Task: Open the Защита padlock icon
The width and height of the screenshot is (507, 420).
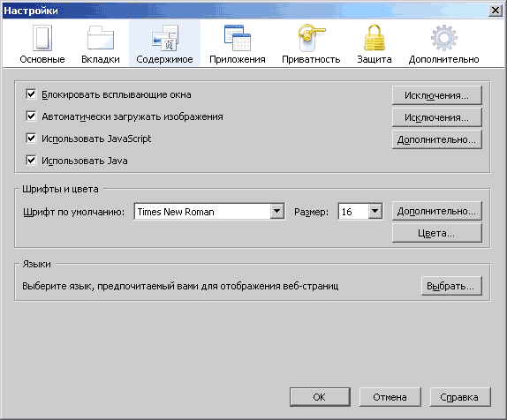Action: coord(375,38)
